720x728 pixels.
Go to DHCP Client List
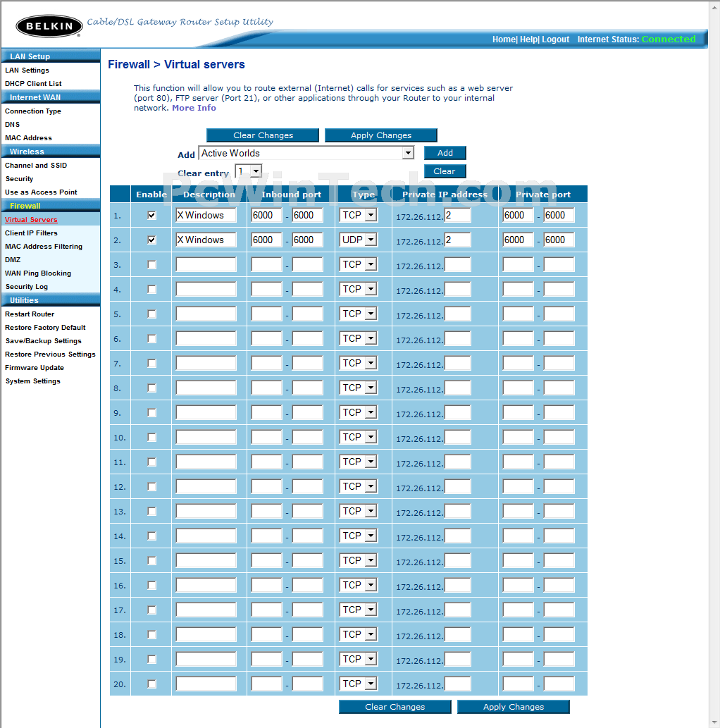click(x=33, y=84)
